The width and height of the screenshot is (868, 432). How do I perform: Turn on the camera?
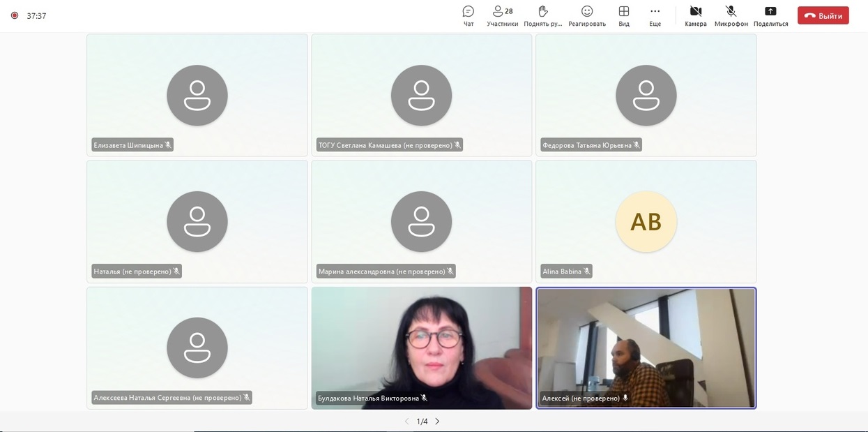click(x=696, y=16)
